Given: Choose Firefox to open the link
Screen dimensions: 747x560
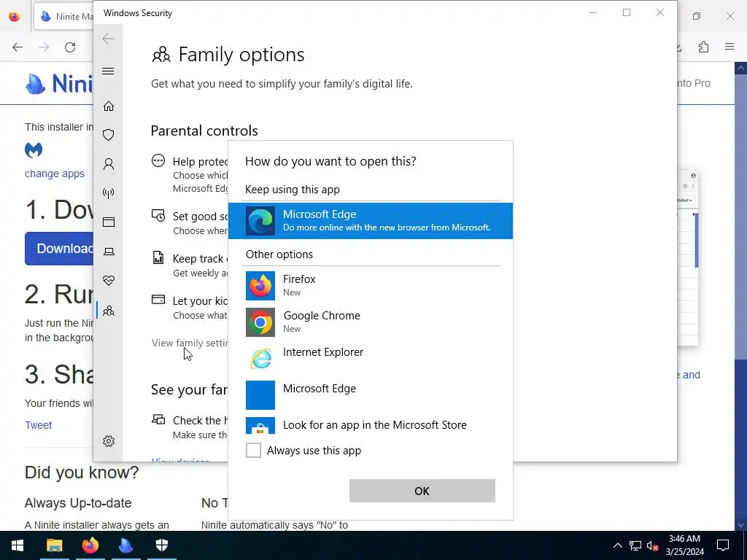Looking at the screenshot, I should (370, 285).
